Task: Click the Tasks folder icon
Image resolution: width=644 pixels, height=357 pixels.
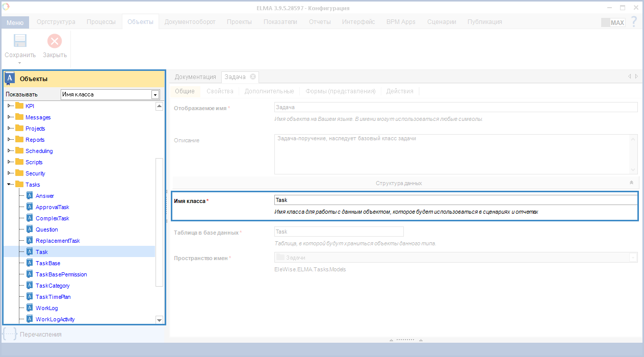Action: tap(19, 184)
